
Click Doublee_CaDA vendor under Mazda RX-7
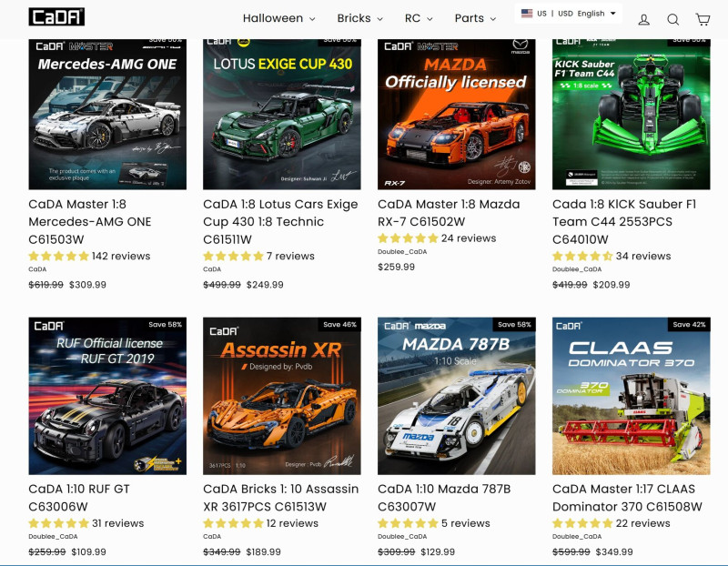402,252
